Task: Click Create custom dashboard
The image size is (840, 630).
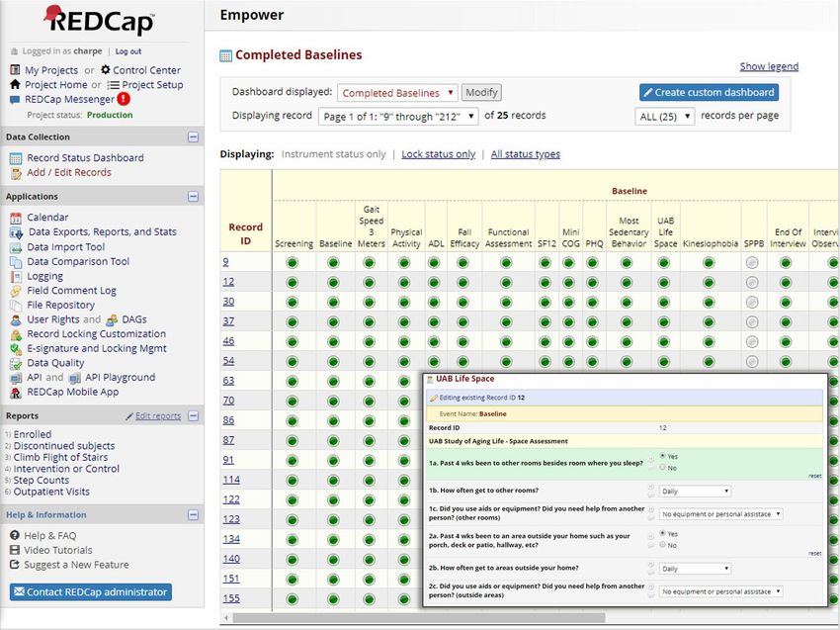Action: 709,92
